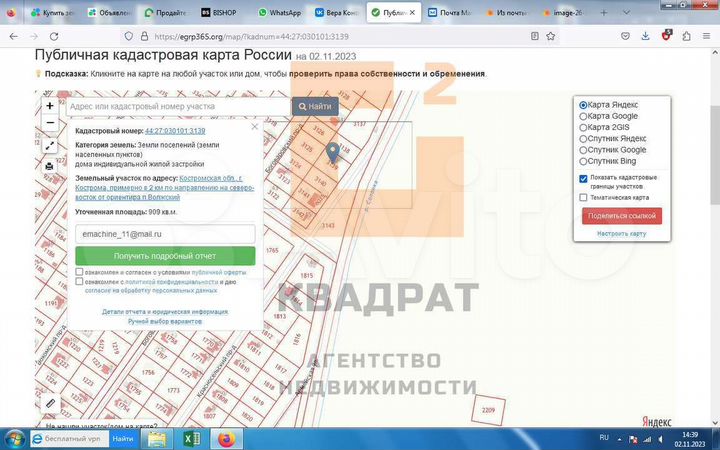Switch to the Почта Mail tab
Screen dimensions: 720x450
[x=450, y=13]
